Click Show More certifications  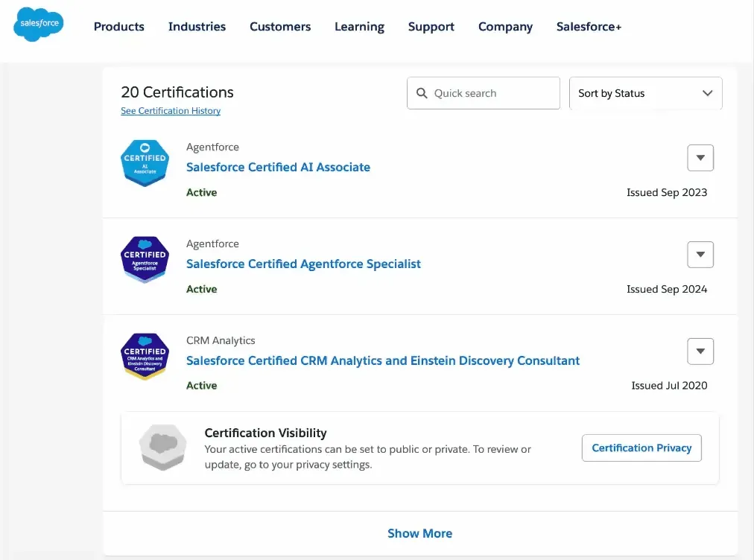click(419, 533)
